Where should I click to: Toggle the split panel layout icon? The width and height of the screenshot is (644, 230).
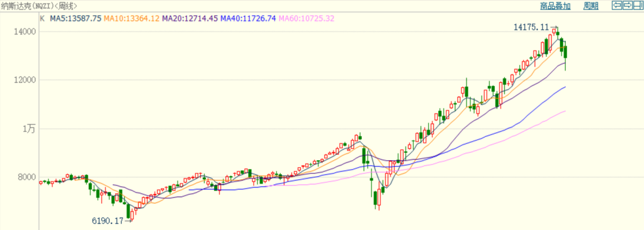click(638, 5)
